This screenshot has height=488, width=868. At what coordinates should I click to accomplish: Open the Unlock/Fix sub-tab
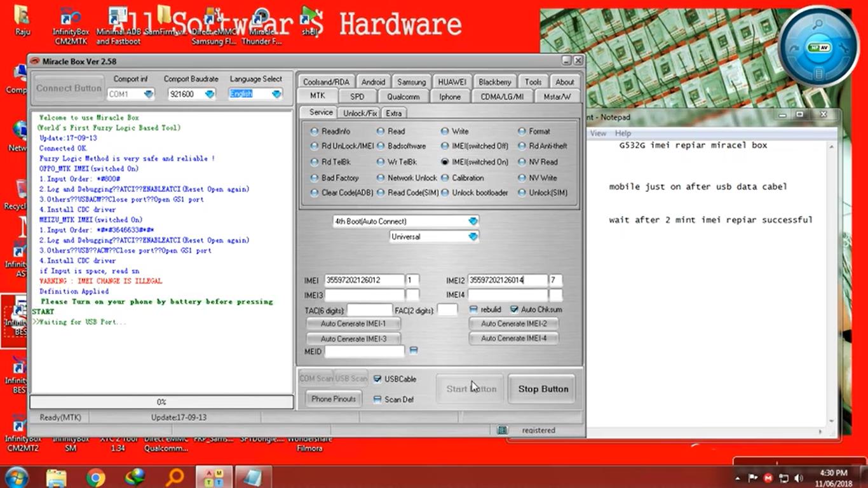pyautogui.click(x=360, y=113)
